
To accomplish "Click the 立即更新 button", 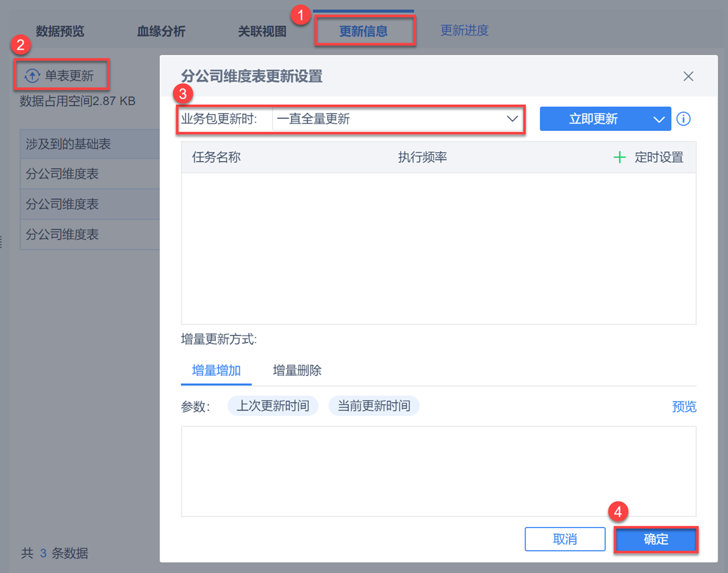I will pos(593,119).
